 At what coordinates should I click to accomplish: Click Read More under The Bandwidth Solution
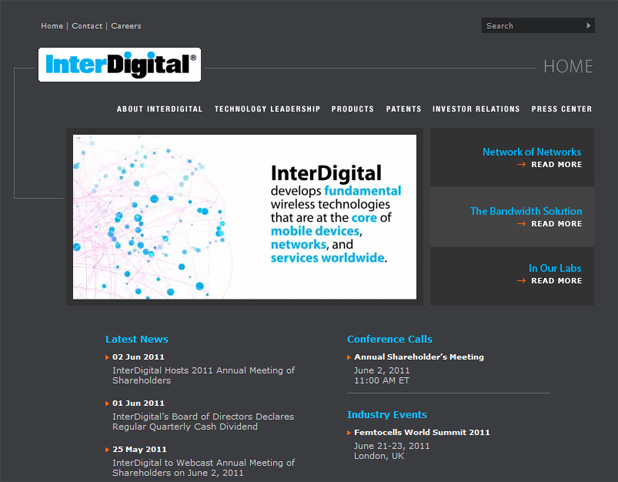point(557,224)
